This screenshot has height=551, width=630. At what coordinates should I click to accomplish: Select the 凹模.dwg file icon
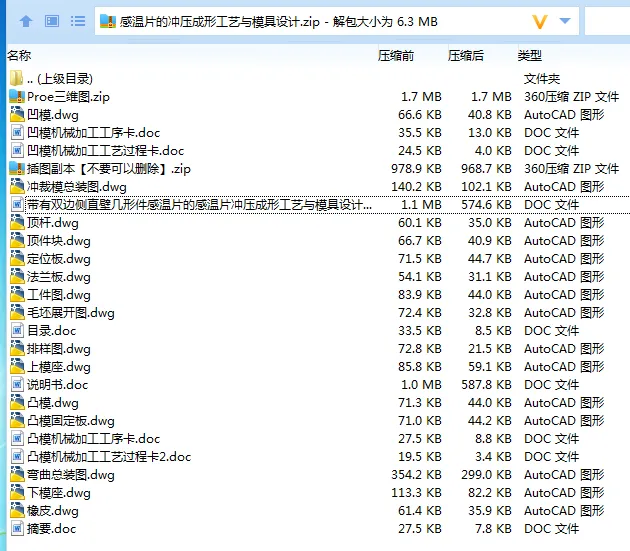tap(17, 115)
